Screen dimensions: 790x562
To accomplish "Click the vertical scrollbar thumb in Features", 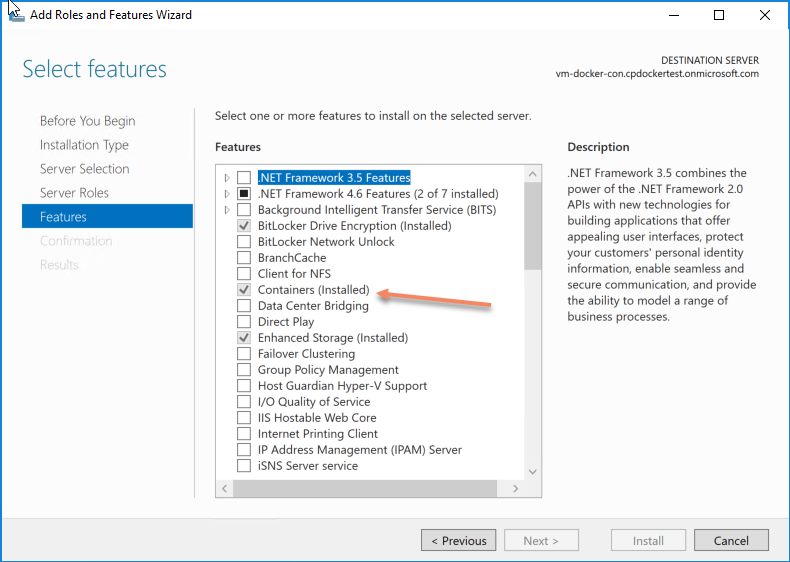I will 533,226.
